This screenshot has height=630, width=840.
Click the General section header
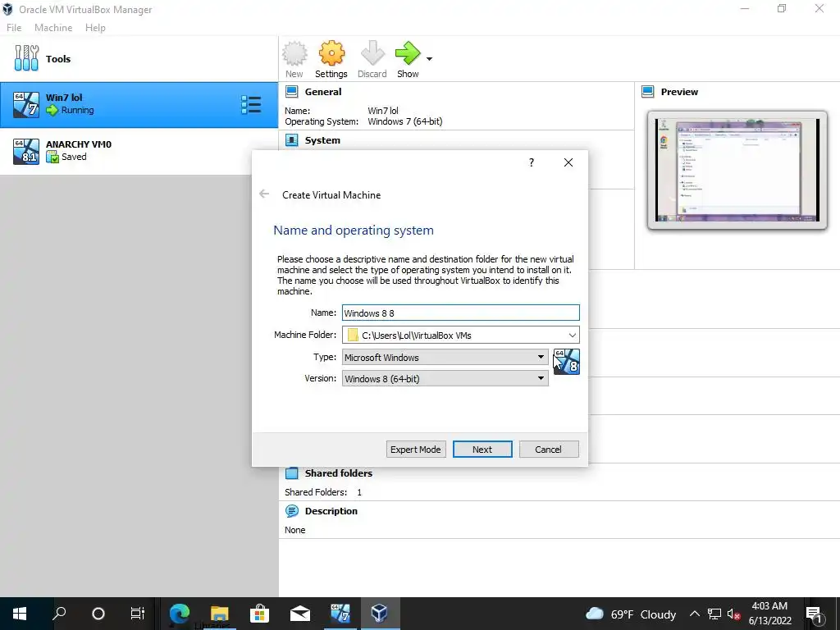(x=323, y=92)
